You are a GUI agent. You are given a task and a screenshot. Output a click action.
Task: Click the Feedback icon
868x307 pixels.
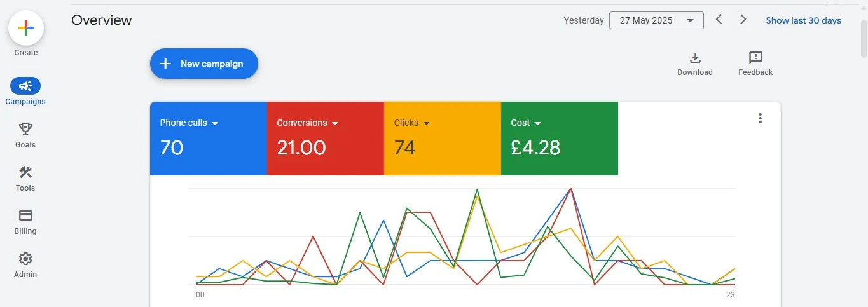[755, 58]
